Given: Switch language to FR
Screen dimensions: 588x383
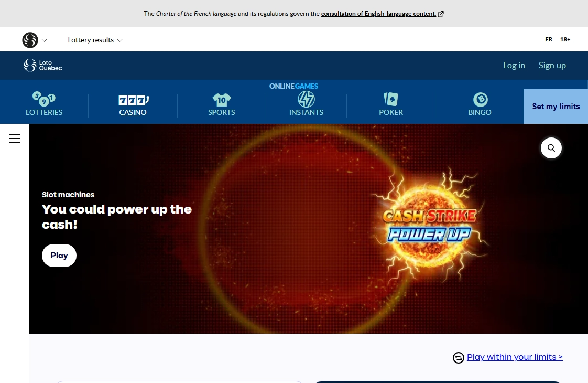Looking at the screenshot, I should (549, 39).
